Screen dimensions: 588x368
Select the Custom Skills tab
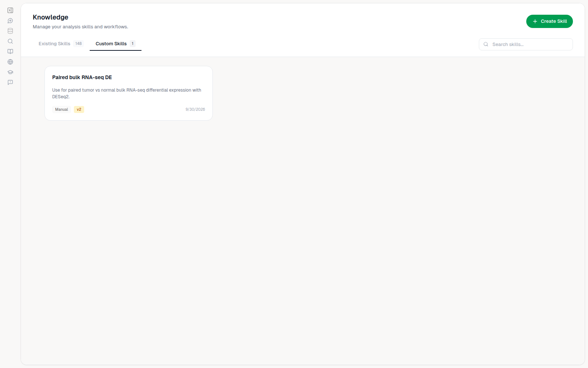tap(115, 43)
